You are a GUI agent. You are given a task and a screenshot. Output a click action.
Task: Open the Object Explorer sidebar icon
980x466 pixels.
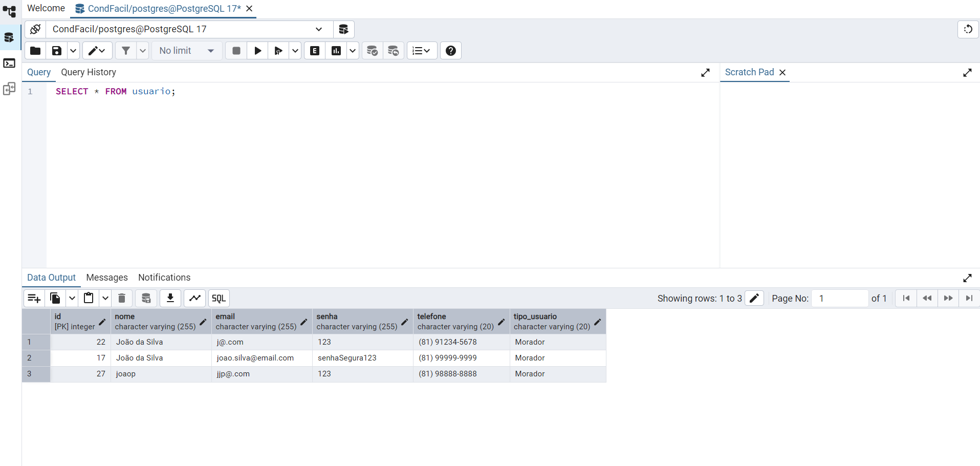click(x=10, y=11)
